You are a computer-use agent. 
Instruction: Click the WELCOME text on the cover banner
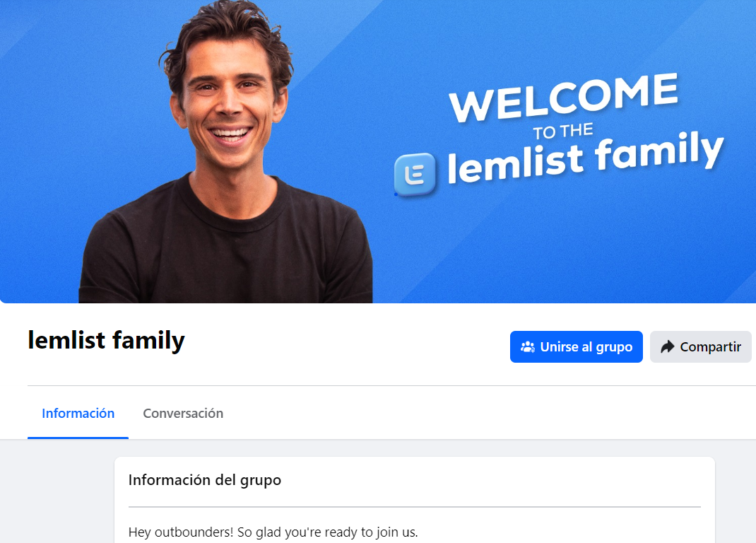click(x=563, y=97)
